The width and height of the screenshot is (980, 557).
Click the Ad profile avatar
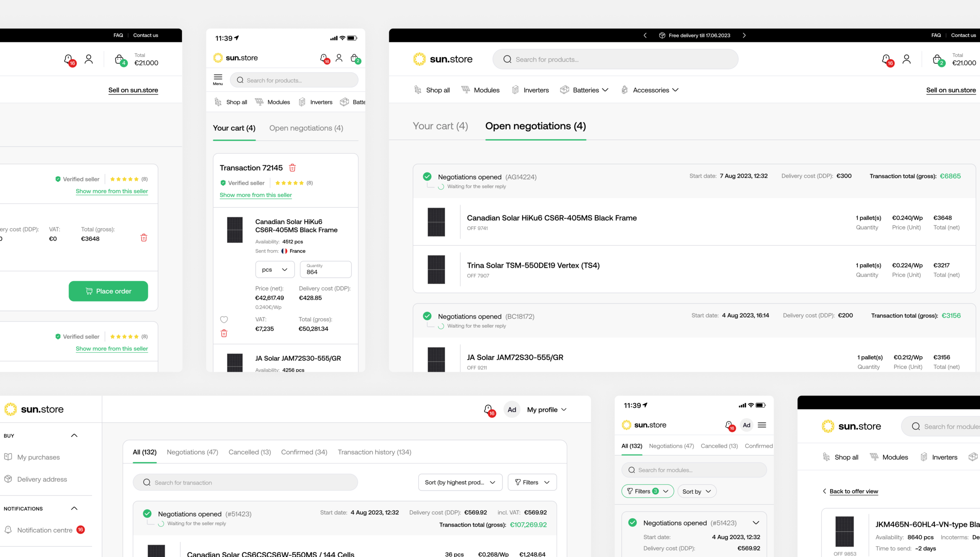(512, 409)
